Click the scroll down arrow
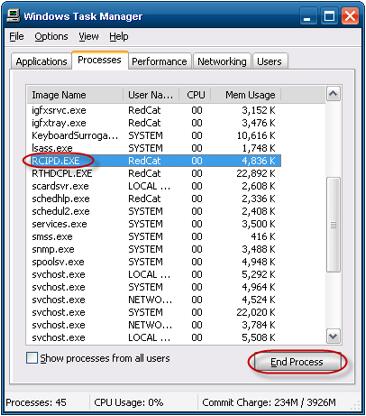 [333, 336]
